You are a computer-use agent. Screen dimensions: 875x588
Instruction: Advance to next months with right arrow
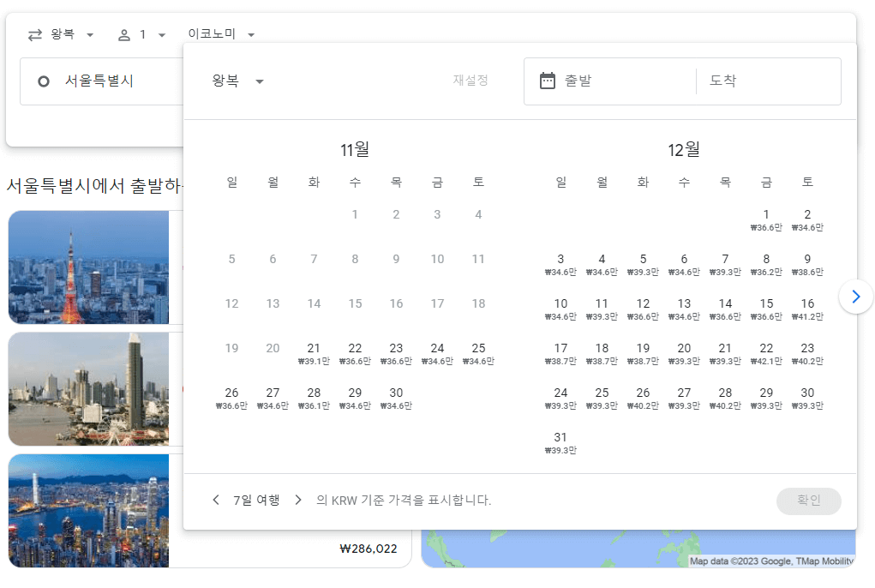(x=855, y=296)
